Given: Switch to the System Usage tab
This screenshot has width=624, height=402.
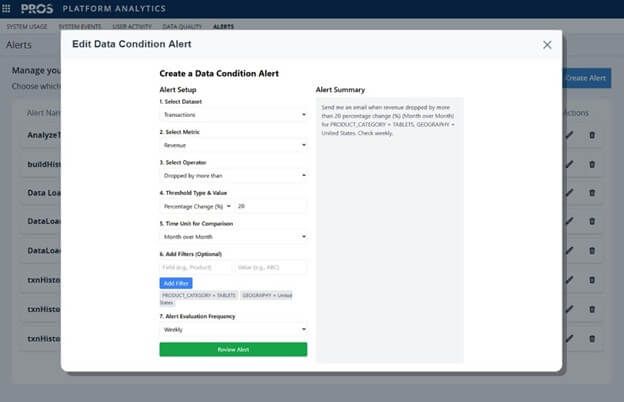Looking at the screenshot, I should (25, 26).
